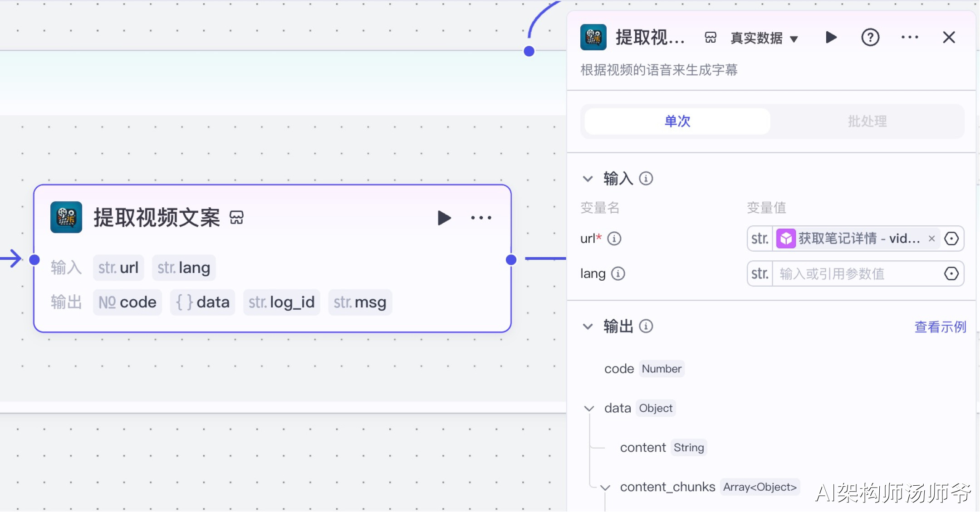Screen dimensions: 980x512
Task: Collapse the content_chunks array node
Action: pos(605,488)
